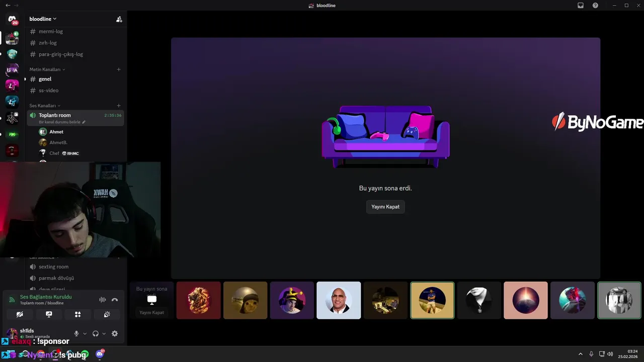Collapse the Ses Kanalları category
644x362 pixels.
pyautogui.click(x=45, y=106)
